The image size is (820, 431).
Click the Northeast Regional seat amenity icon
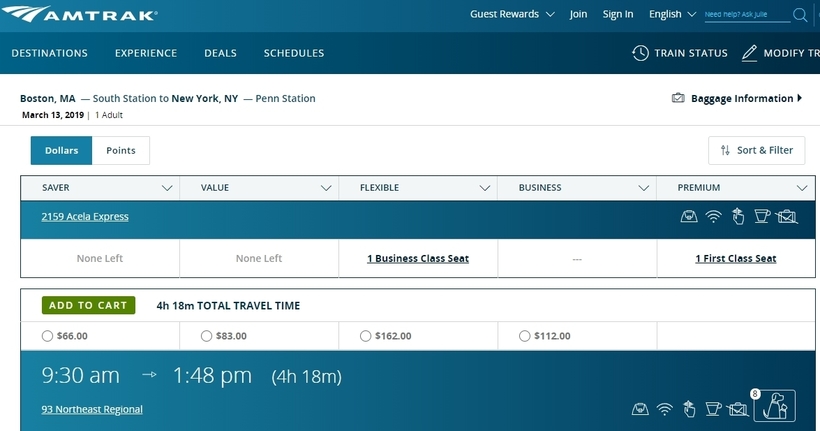pos(640,409)
